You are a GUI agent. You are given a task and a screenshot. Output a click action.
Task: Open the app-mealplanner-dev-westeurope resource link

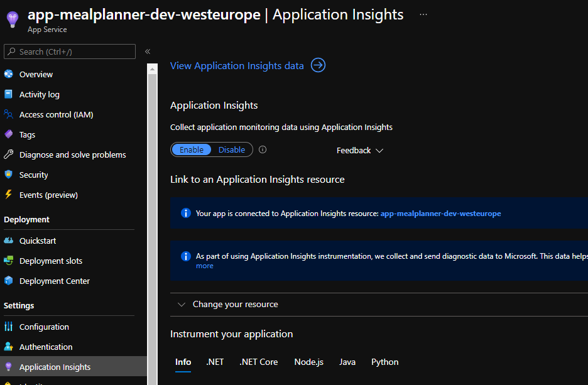point(440,214)
